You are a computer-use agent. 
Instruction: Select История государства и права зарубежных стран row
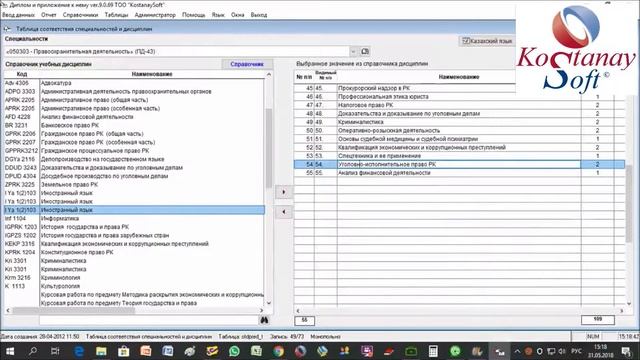point(134,236)
